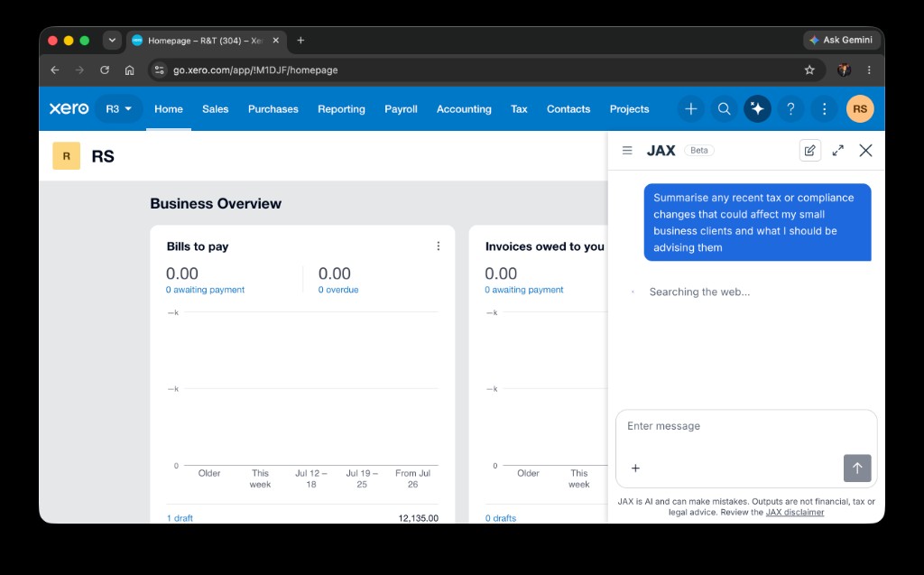Viewport: 924px width, 575px height.
Task: Go forward in the browser
Action: [79, 70]
